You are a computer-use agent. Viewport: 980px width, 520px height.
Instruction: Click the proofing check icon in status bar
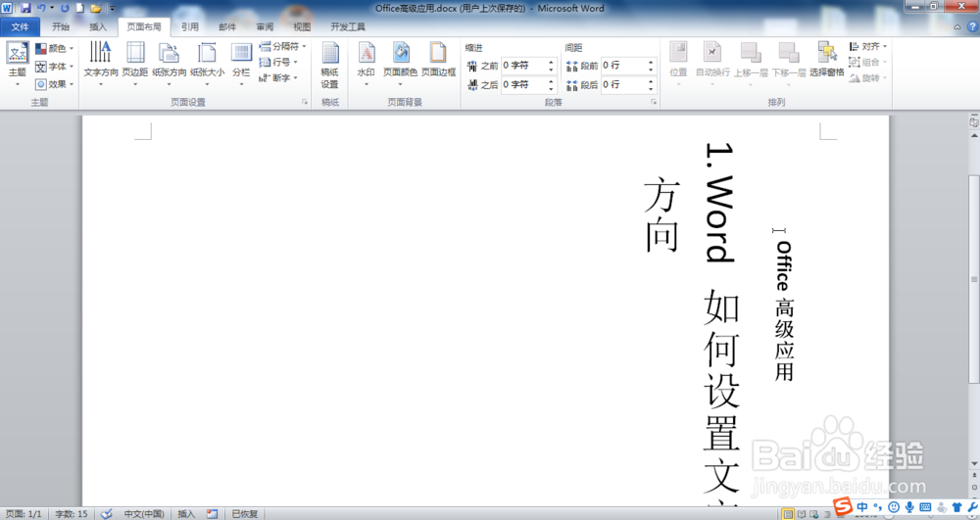107,514
